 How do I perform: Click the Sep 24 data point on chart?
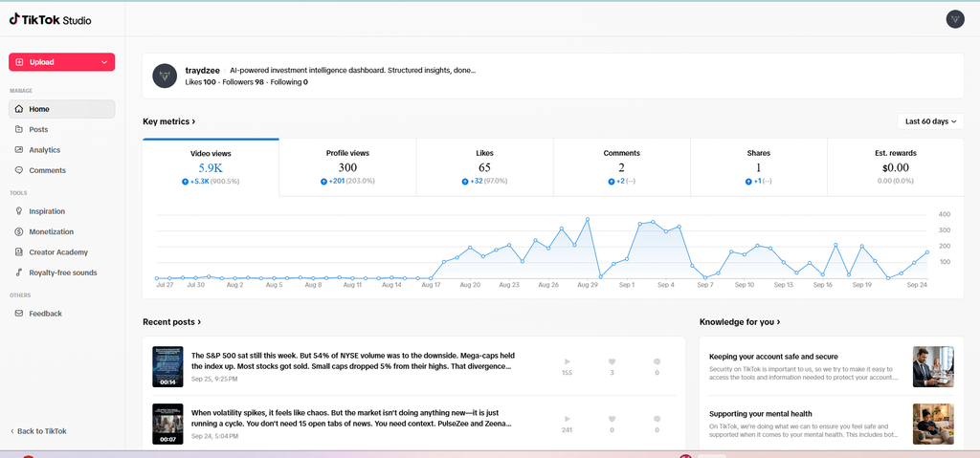coord(926,251)
